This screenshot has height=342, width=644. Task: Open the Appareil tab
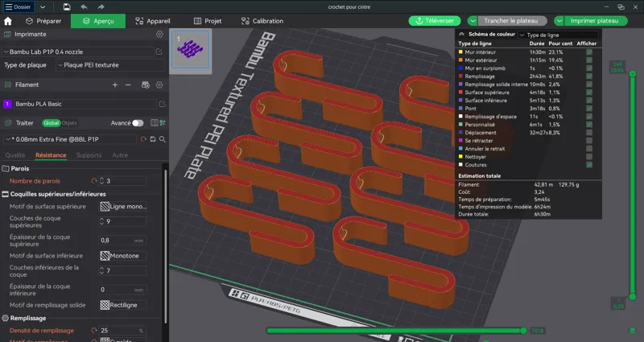click(x=153, y=21)
